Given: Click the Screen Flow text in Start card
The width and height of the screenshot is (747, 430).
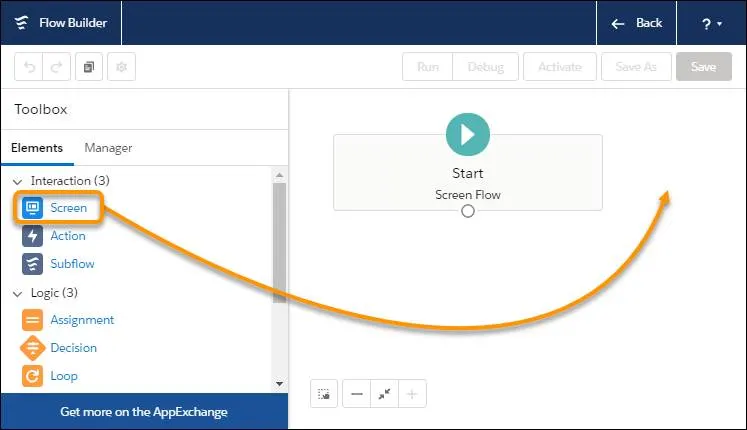Looking at the screenshot, I should pyautogui.click(x=468, y=195).
